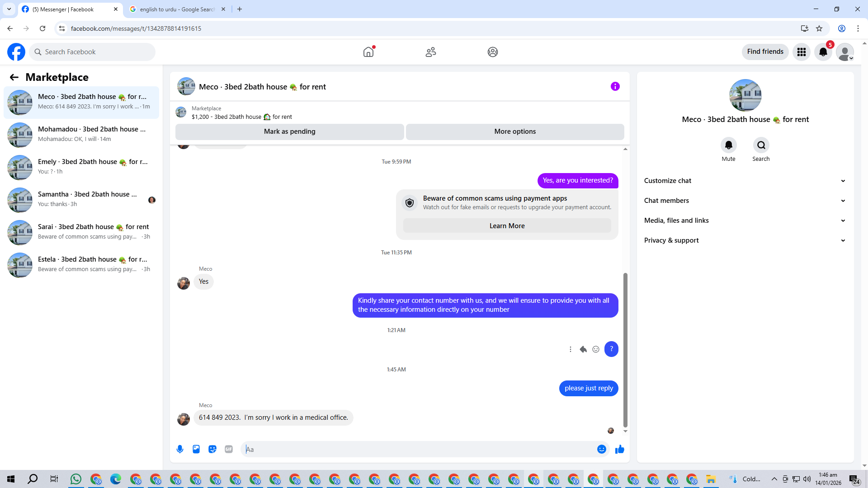Image resolution: width=868 pixels, height=488 pixels.
Task: Open the GIF picker icon
Action: pos(229,449)
